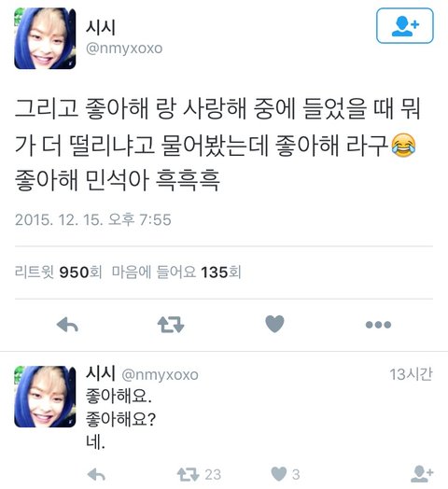
Task: Open display name 시시 in the header
Action: click(101, 27)
